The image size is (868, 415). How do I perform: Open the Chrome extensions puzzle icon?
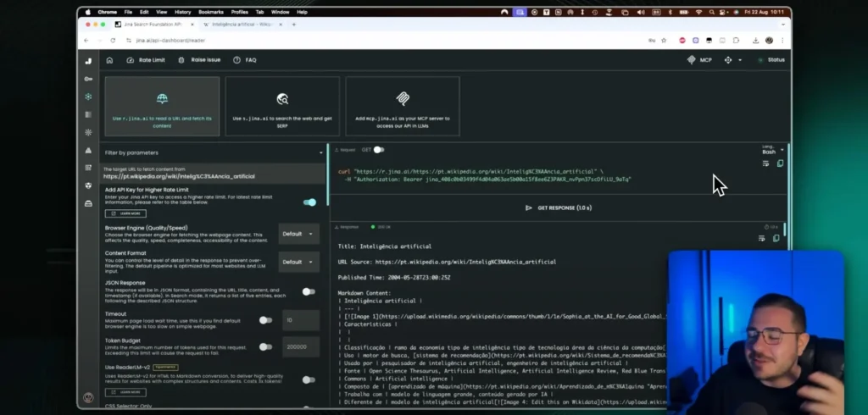coord(736,41)
